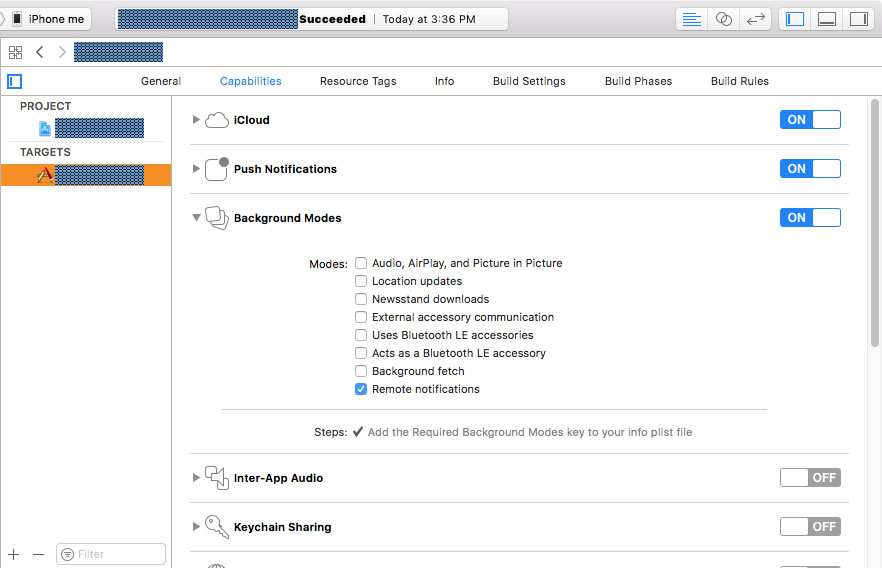Open the version editor view
The height and width of the screenshot is (568, 882).
[x=756, y=19]
